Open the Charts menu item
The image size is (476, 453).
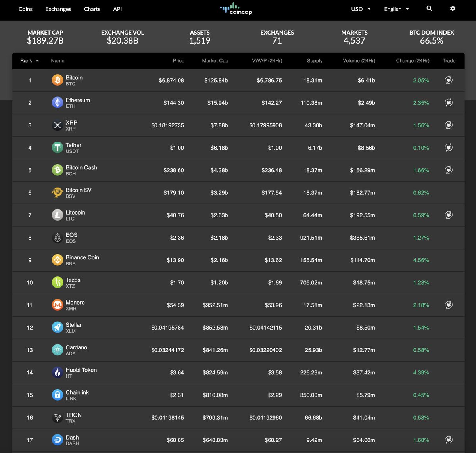click(92, 9)
